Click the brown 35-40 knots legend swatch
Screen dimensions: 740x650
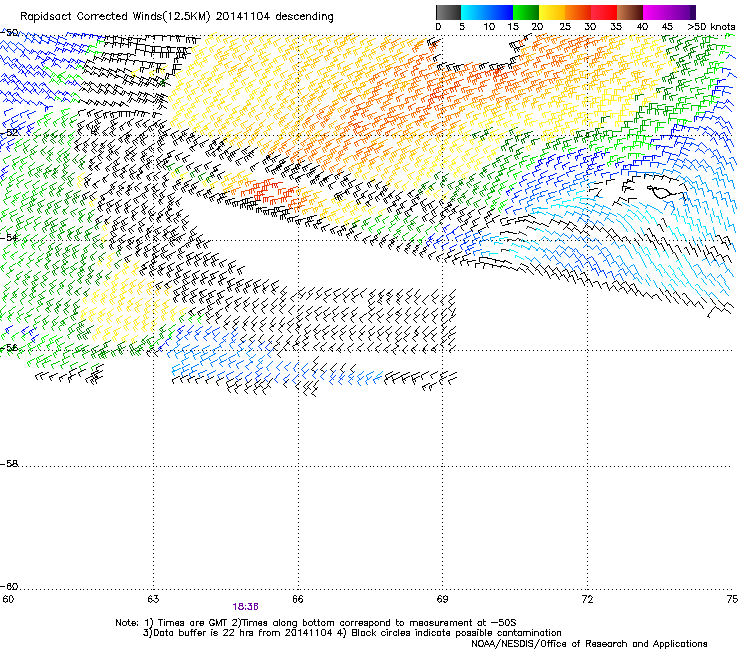tap(630, 12)
